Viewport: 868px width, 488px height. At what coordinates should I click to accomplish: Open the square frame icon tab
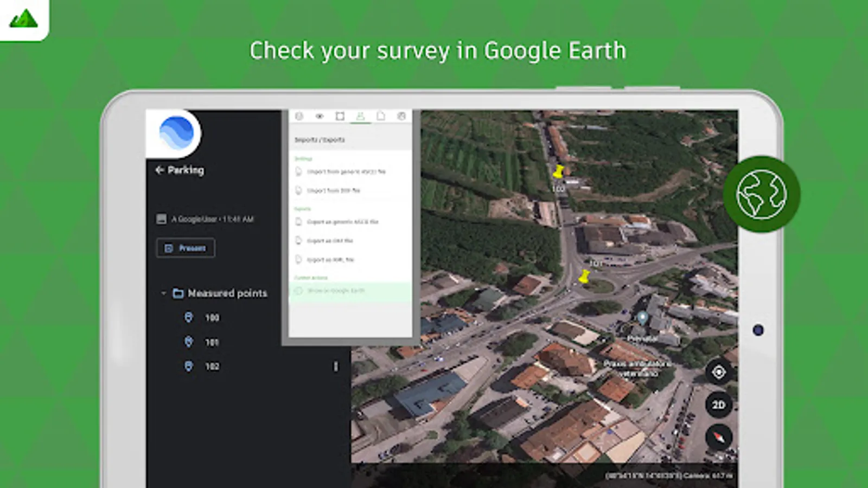tap(340, 116)
